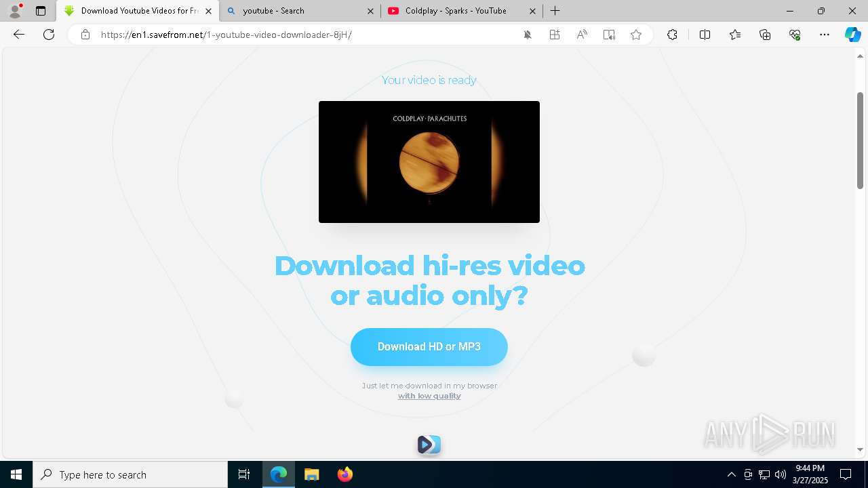Open Microsoft Edge from taskbar
The height and width of the screenshot is (488, 868).
[x=279, y=474]
